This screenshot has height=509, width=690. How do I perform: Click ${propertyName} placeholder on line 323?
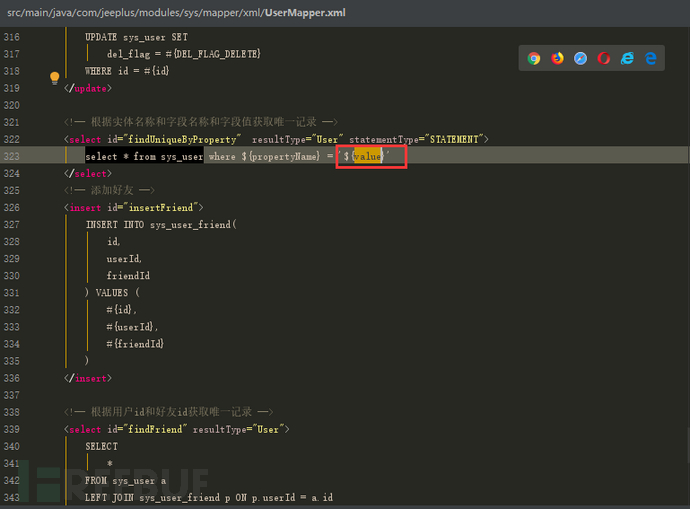pyautogui.click(x=280, y=156)
